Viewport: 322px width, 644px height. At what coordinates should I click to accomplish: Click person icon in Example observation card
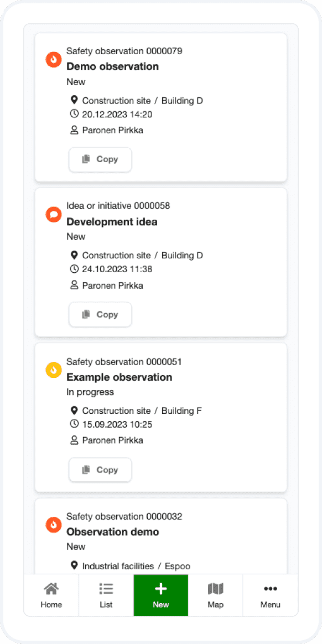[74, 440]
